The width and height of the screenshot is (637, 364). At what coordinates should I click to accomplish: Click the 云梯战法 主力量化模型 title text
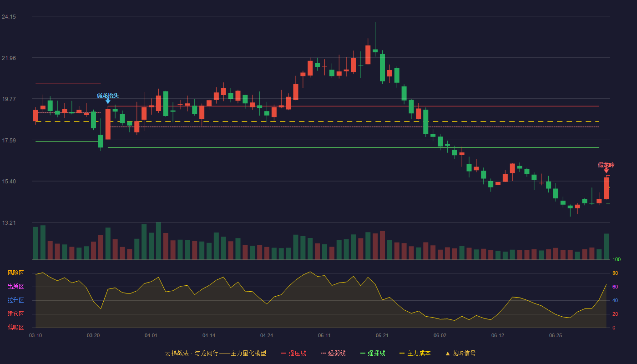[x=215, y=353]
